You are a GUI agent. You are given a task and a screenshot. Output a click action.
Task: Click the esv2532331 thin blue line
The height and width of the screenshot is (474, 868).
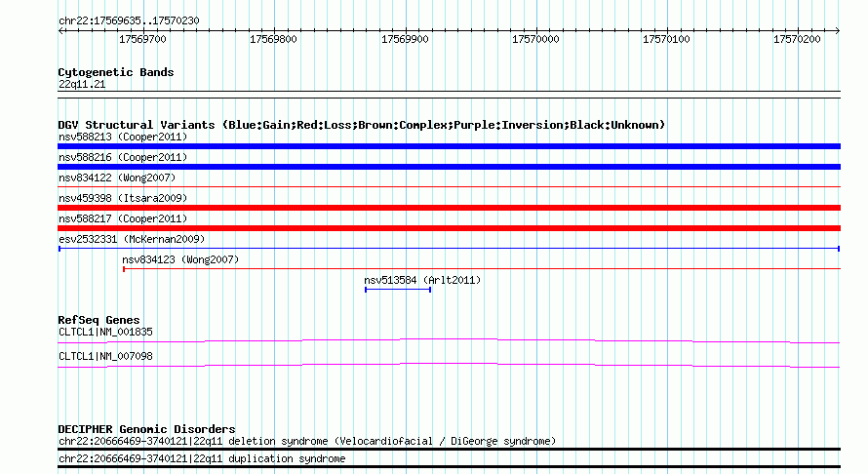[449, 249]
